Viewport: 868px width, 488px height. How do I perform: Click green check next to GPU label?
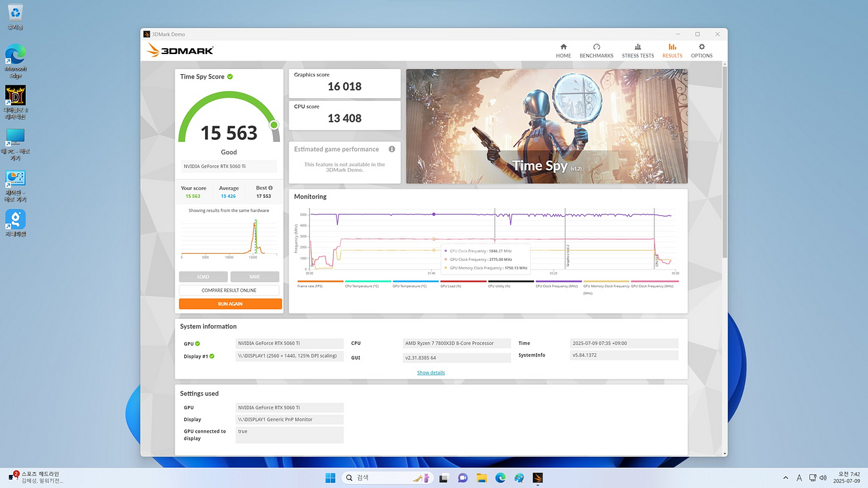pos(197,344)
